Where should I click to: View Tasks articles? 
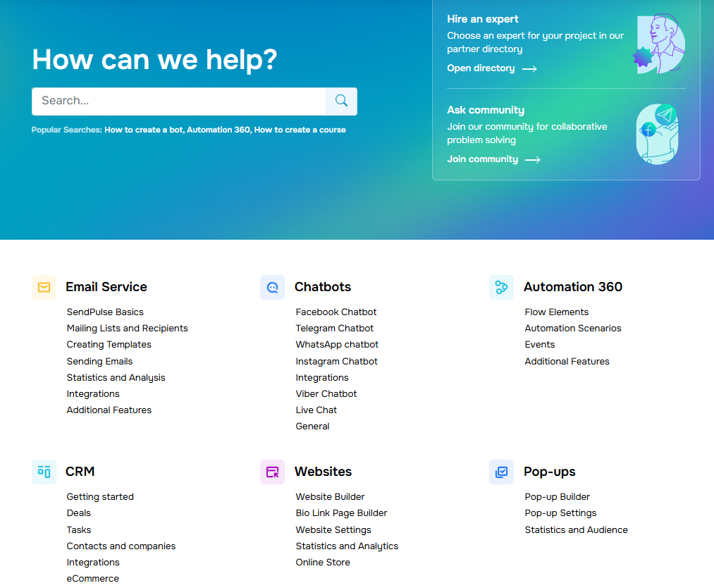tap(79, 530)
